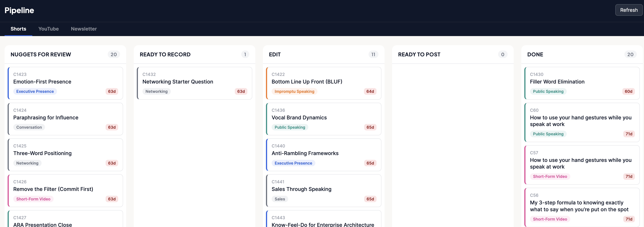Screen dimensions: 644x227
Task: Click 63d age badge on Emotion-First Presence
Action: point(112,91)
